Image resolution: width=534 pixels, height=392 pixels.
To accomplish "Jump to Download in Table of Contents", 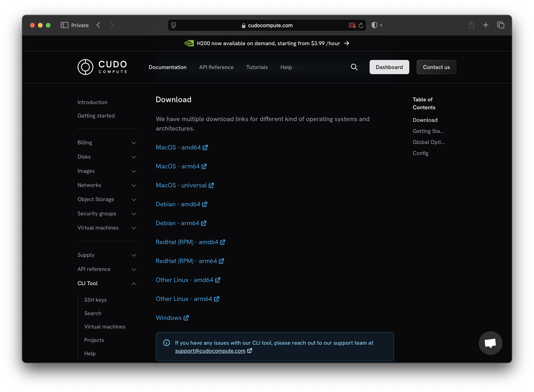I will [x=425, y=120].
